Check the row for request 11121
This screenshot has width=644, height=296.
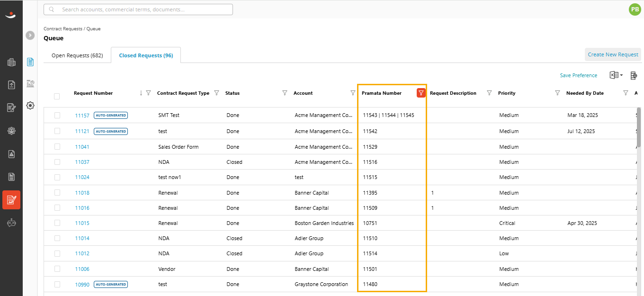[x=57, y=131]
